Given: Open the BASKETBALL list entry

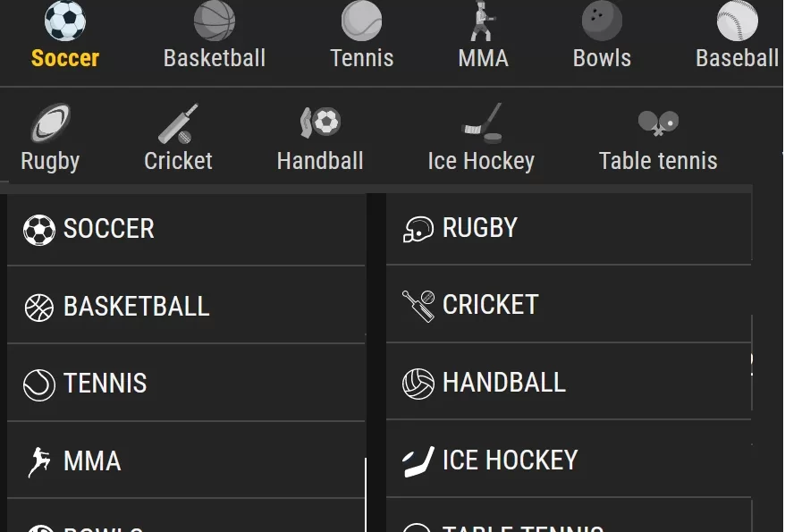Looking at the screenshot, I should (x=186, y=307).
